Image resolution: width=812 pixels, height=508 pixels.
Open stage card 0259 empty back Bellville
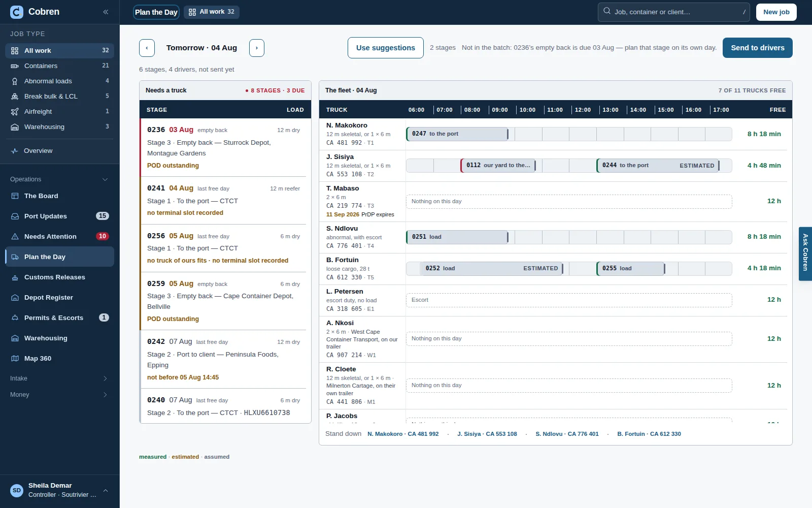click(x=223, y=301)
